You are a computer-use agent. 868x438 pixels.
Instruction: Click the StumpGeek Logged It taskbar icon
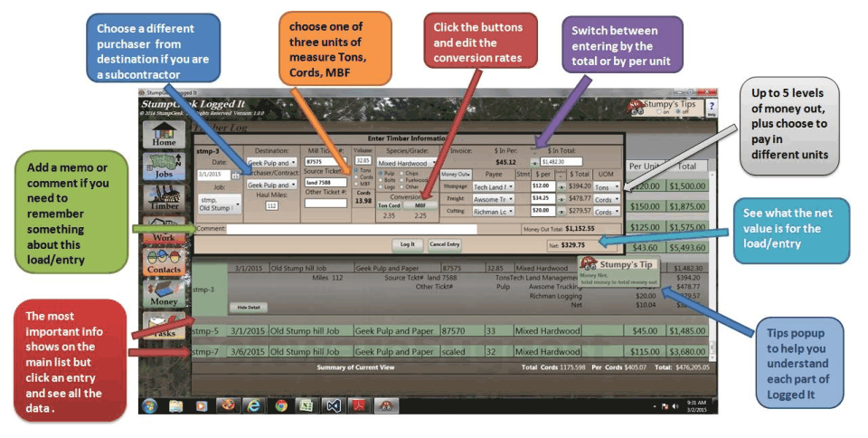click(386, 406)
